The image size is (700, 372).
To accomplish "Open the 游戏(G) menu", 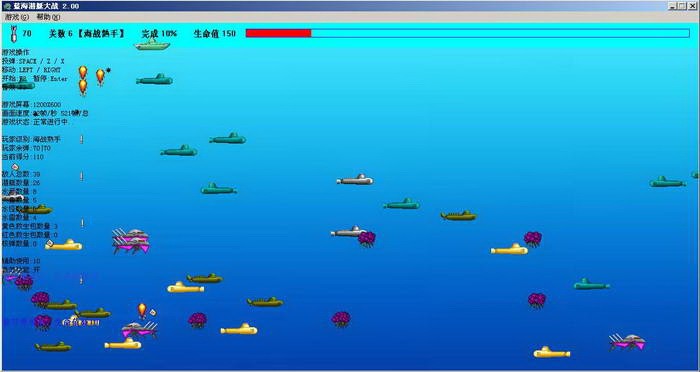I will coord(17,17).
